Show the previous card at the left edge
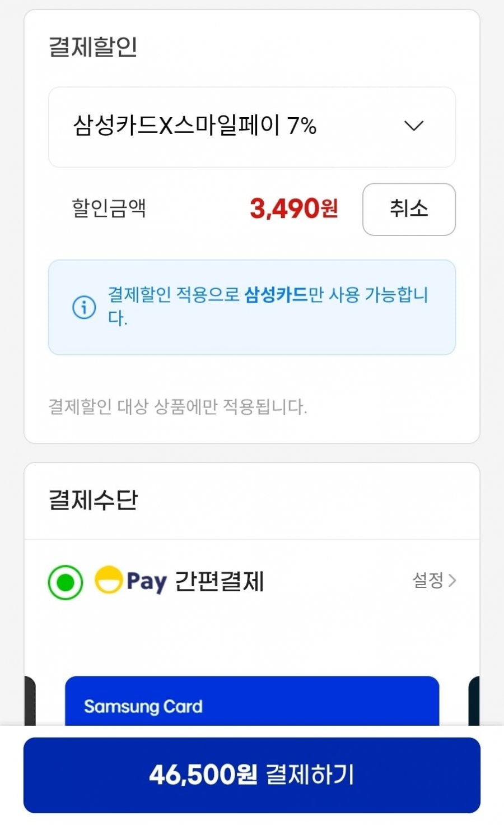504x825 pixels. [x=29, y=701]
